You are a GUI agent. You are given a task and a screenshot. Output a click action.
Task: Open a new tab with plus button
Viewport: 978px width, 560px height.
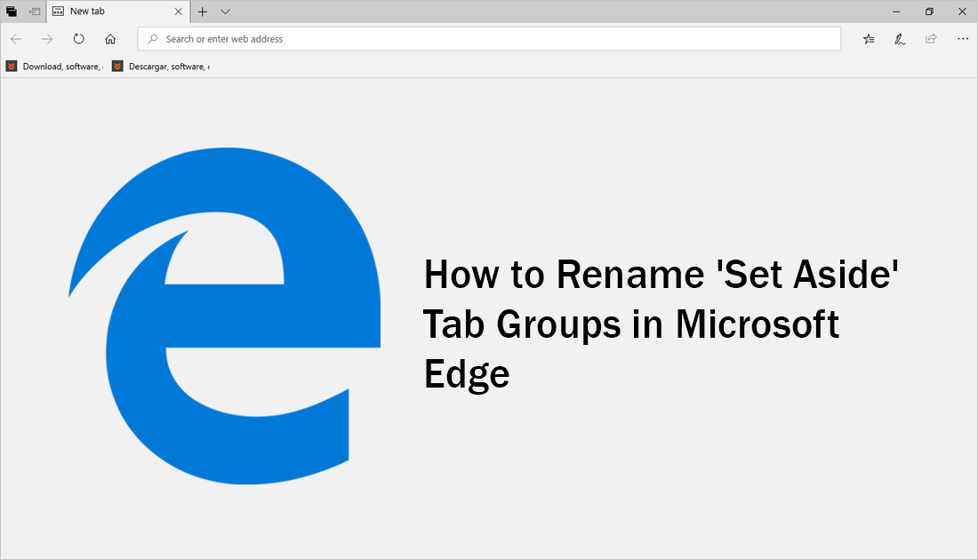[x=202, y=12]
